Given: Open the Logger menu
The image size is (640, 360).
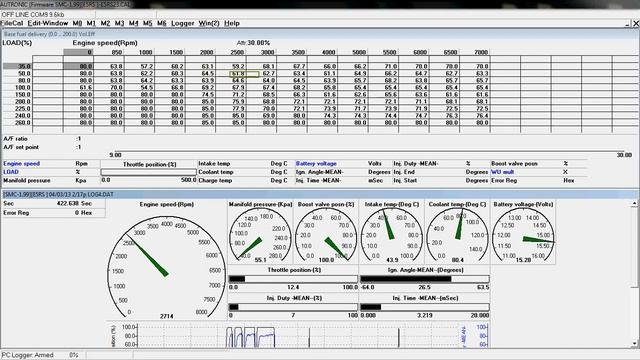Looking at the screenshot, I should [x=182, y=23].
